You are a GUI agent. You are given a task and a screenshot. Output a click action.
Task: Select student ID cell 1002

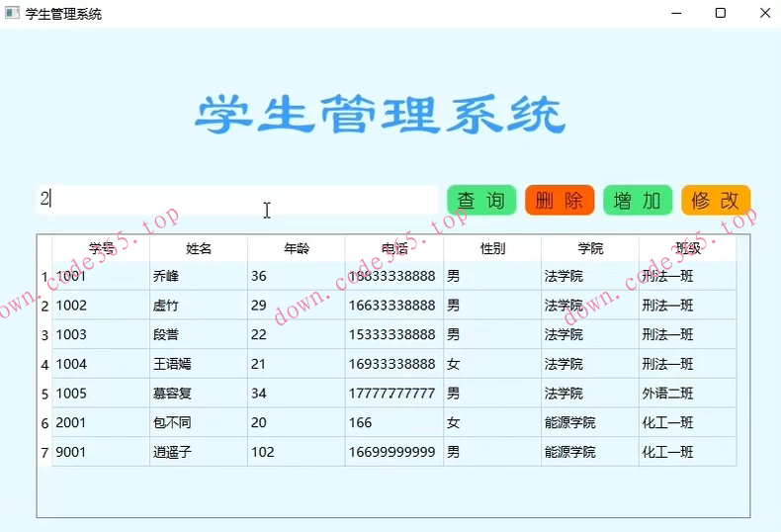click(x=101, y=306)
